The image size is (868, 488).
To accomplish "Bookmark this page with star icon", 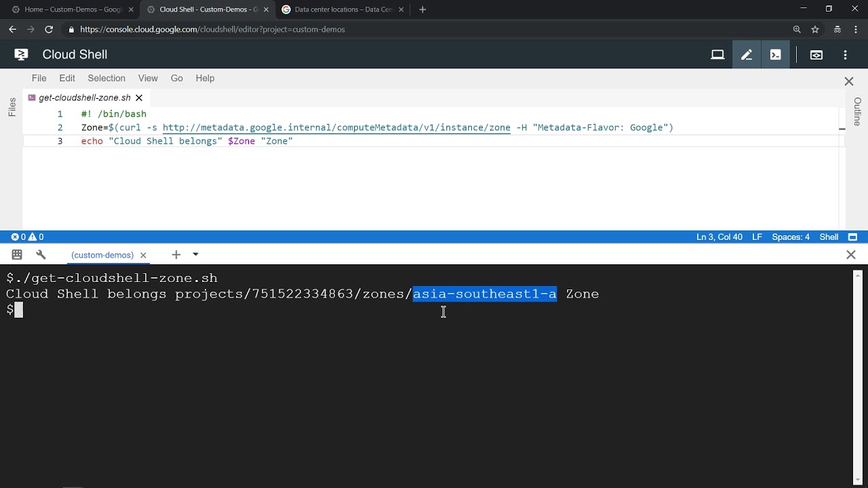I will point(815,29).
